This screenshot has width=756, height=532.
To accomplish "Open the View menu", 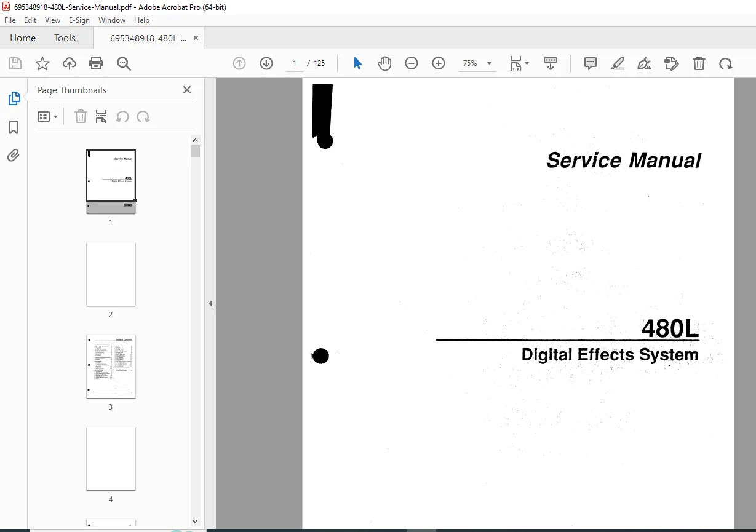I will (53, 20).
